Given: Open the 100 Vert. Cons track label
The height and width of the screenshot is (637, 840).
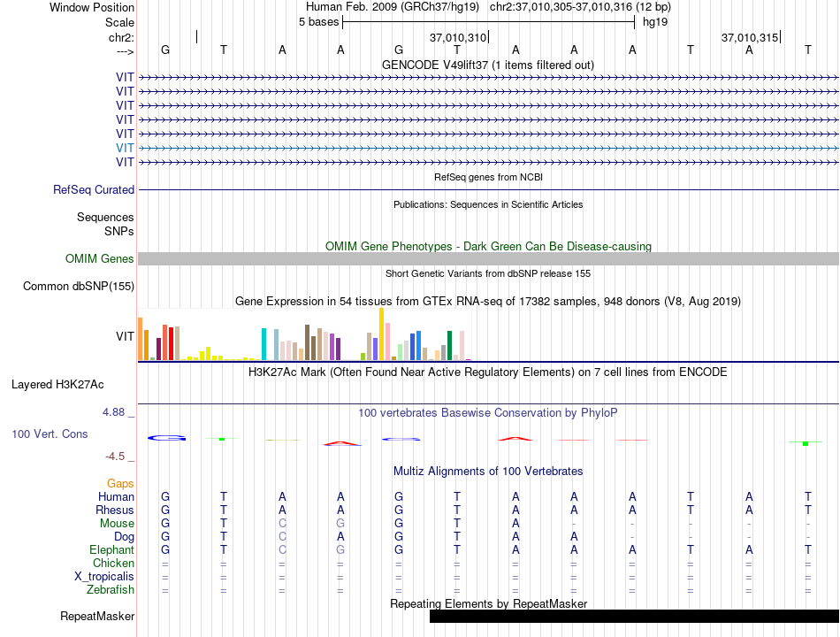Looking at the screenshot, I should 50,434.
